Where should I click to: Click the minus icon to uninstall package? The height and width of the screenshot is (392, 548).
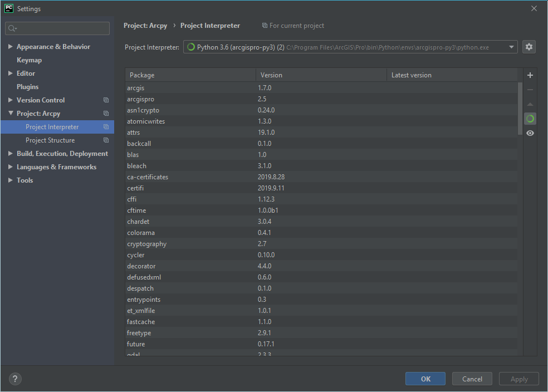[530, 90]
